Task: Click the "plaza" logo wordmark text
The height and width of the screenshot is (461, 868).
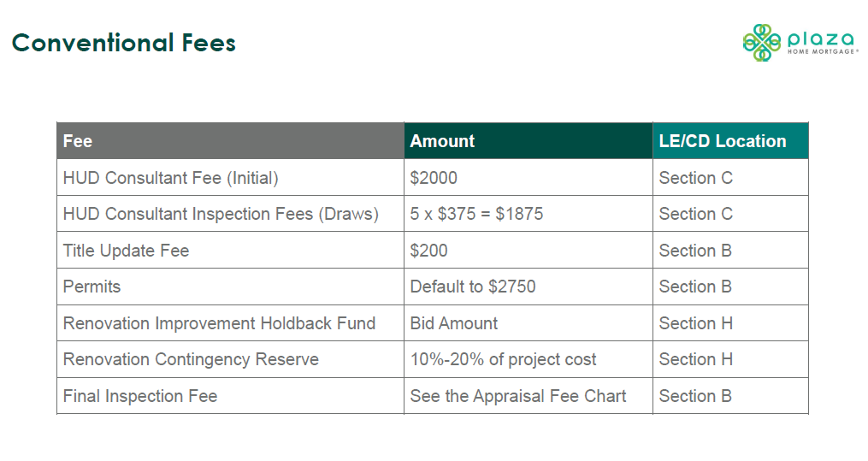Action: point(820,38)
